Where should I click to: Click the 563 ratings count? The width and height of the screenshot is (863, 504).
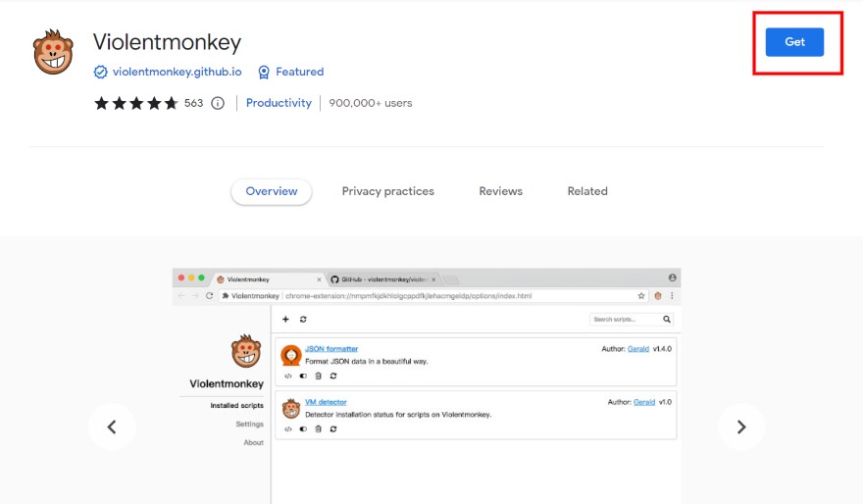pyautogui.click(x=193, y=103)
